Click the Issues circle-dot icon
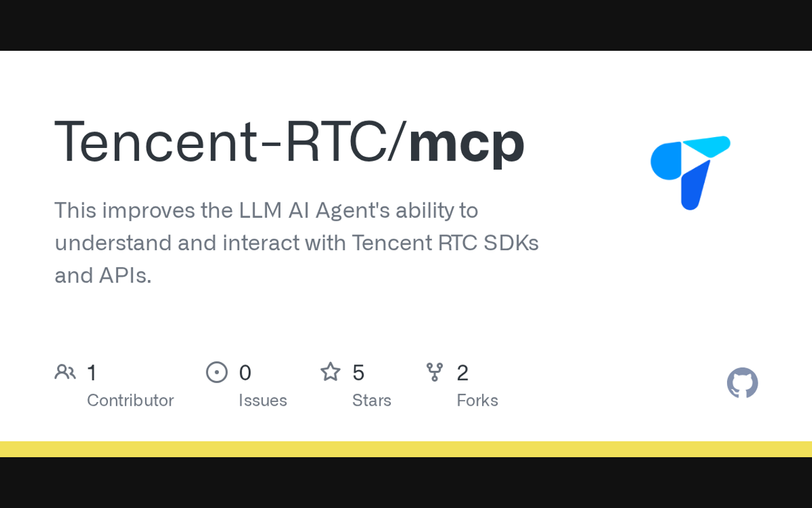 coord(217,372)
